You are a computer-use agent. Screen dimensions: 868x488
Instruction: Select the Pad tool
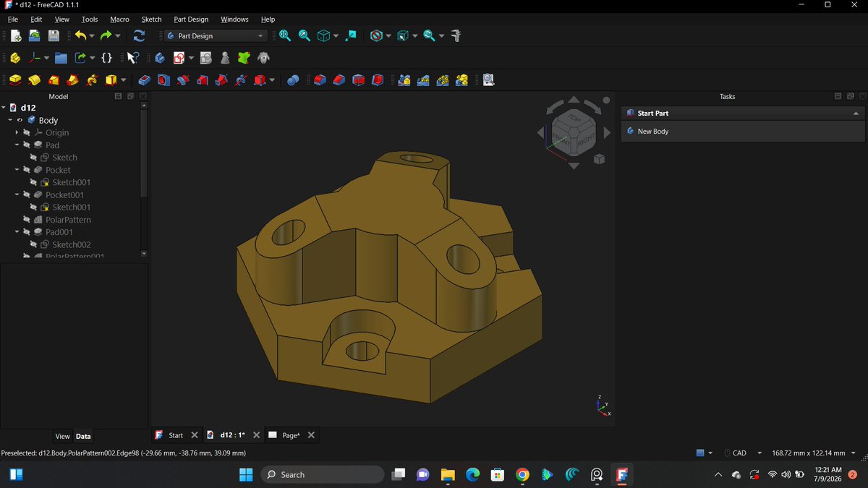pos(15,80)
